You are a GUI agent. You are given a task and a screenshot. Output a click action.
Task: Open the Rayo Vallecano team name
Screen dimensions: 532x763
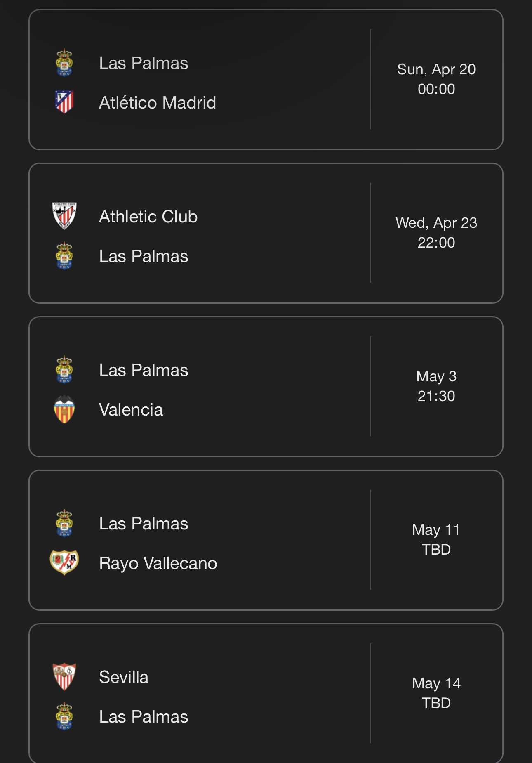158,563
